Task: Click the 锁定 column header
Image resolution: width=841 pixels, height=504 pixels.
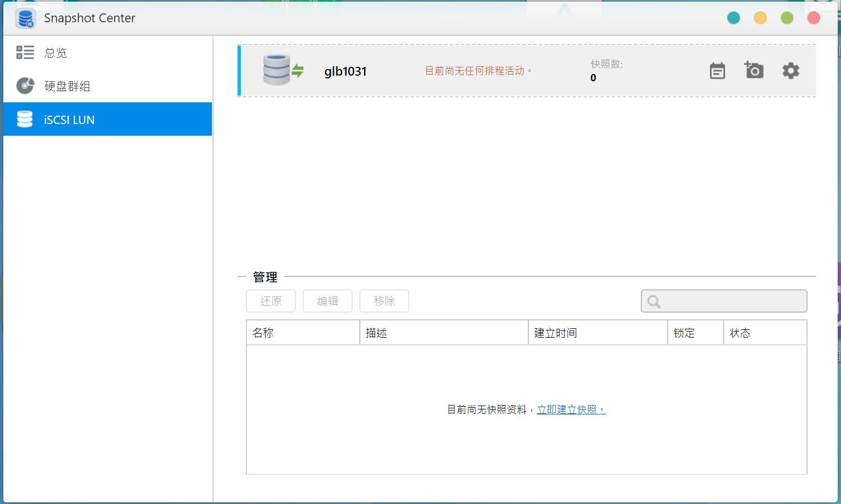Action: [685, 332]
